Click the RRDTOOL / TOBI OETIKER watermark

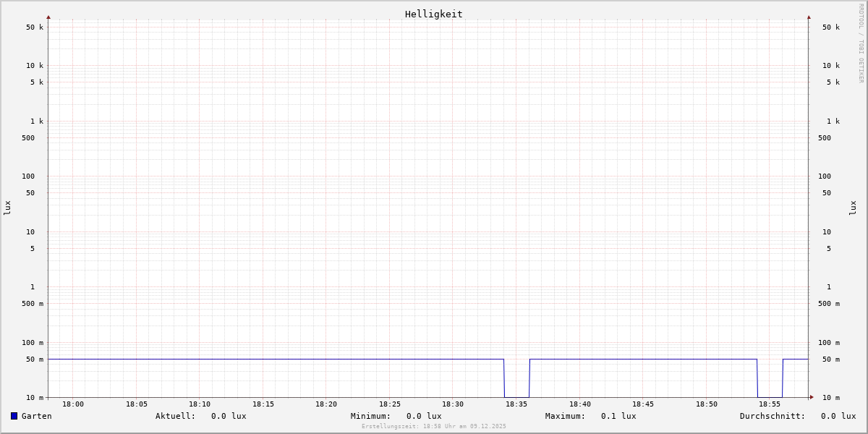[x=861, y=43]
